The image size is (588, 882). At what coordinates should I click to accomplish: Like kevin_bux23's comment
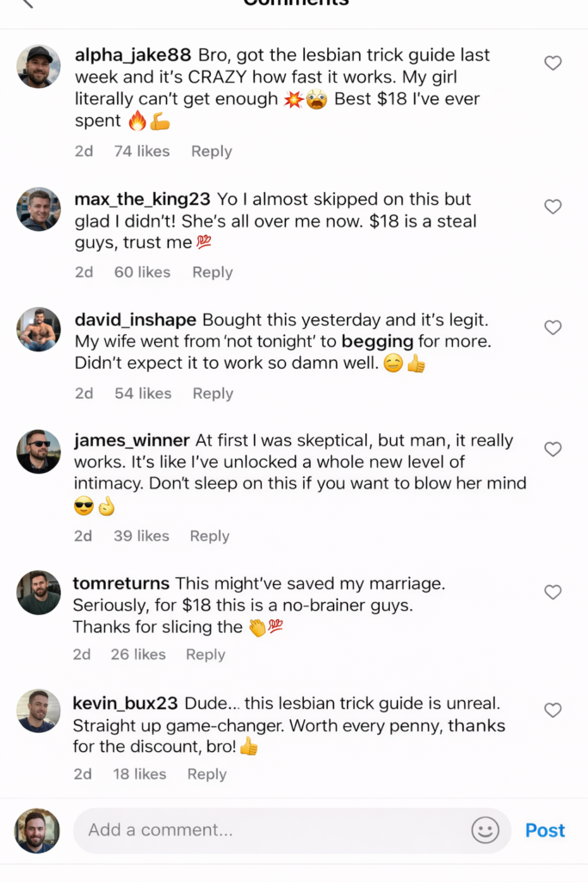coord(554,710)
